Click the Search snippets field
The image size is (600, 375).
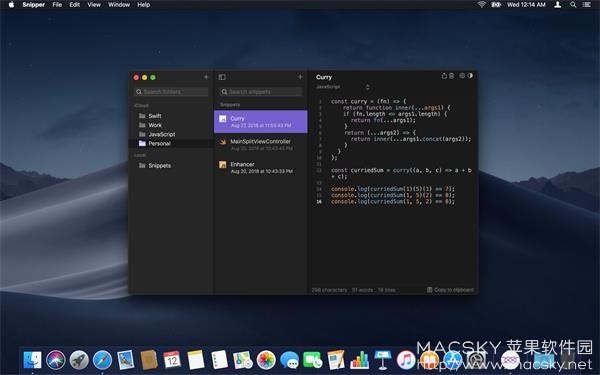click(x=261, y=92)
